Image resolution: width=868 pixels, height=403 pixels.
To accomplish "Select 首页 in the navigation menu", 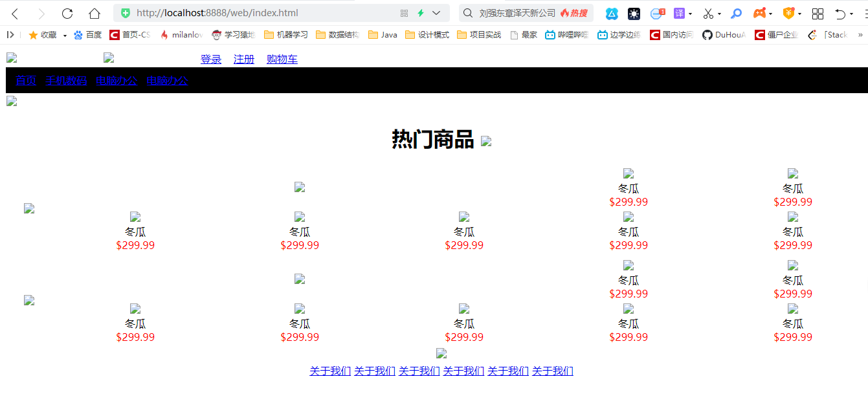I will tap(25, 80).
